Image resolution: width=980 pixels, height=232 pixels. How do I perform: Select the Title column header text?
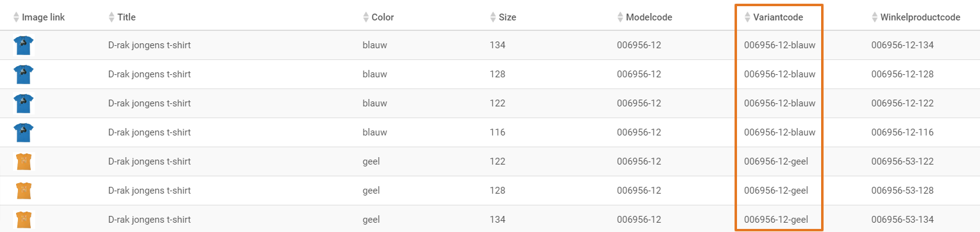pos(127,17)
